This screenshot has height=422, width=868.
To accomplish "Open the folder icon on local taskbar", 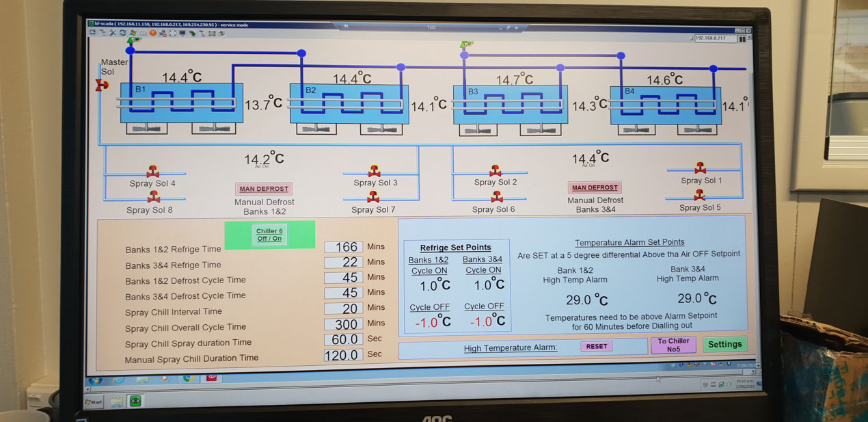I will pos(117,402).
